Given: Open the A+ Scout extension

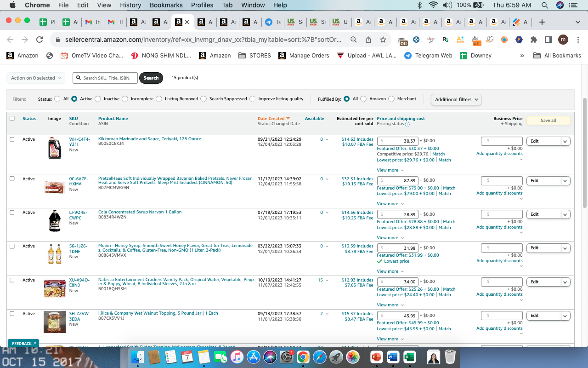Looking at the screenshot, I should pos(460,40).
